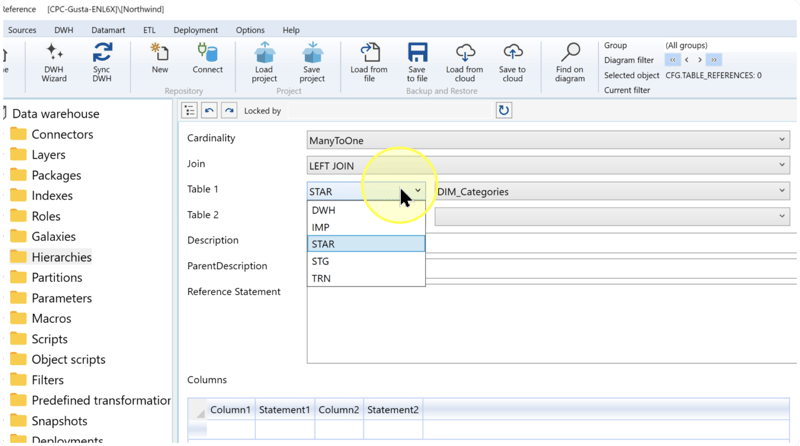Viewport: 800px width, 446px height.
Task: Open the Snapshots folder
Action: (59, 421)
